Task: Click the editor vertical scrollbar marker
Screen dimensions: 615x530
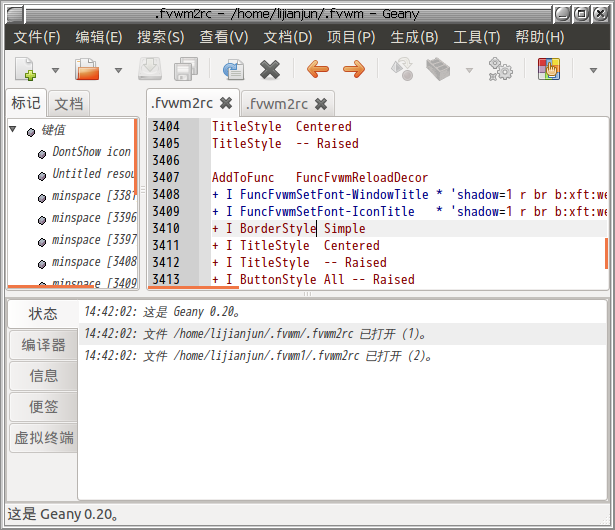Action: [606, 253]
